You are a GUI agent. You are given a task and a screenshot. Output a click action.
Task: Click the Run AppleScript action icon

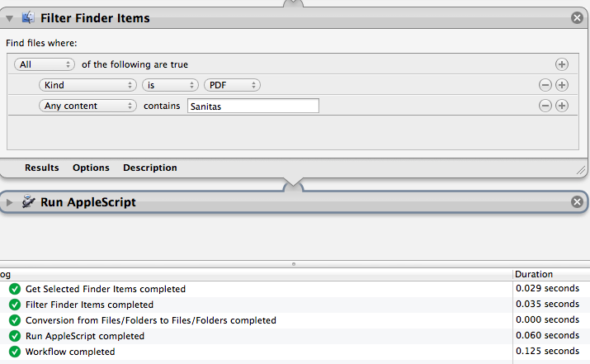point(28,201)
